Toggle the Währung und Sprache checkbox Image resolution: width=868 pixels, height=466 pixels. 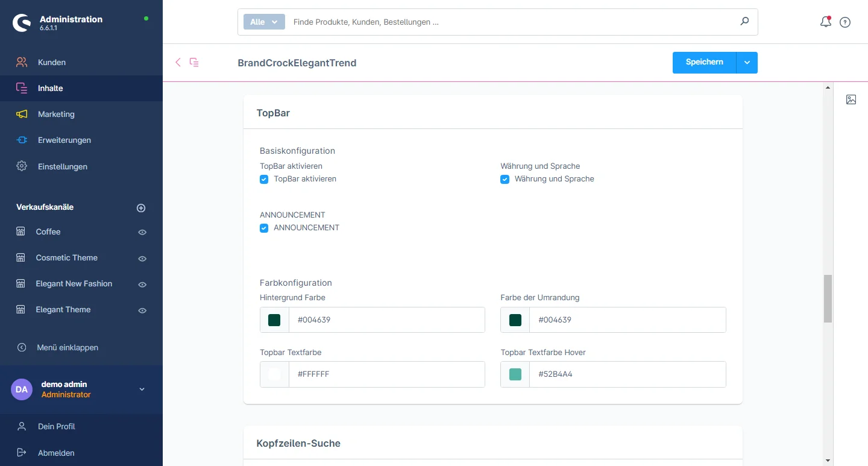[505, 179]
